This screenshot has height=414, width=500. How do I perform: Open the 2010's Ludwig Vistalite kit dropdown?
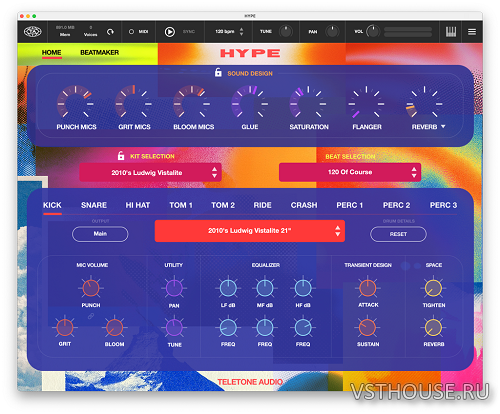pyautogui.click(x=150, y=172)
